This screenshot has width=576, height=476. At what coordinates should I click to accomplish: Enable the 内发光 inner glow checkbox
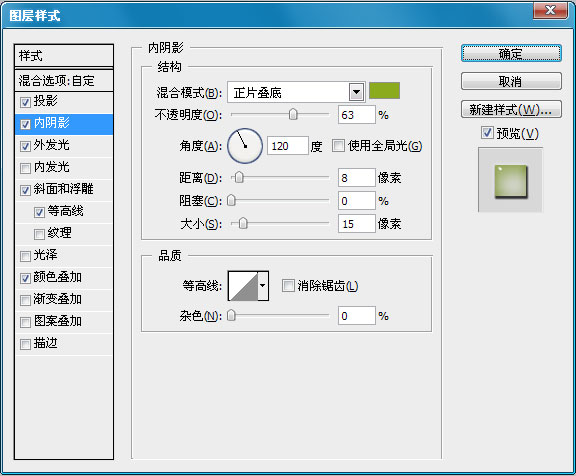[x=25, y=168]
